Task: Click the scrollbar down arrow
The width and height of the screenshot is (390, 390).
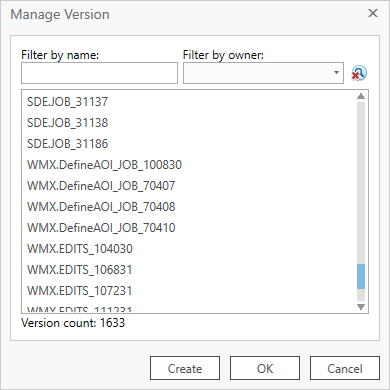Action: pos(361,307)
